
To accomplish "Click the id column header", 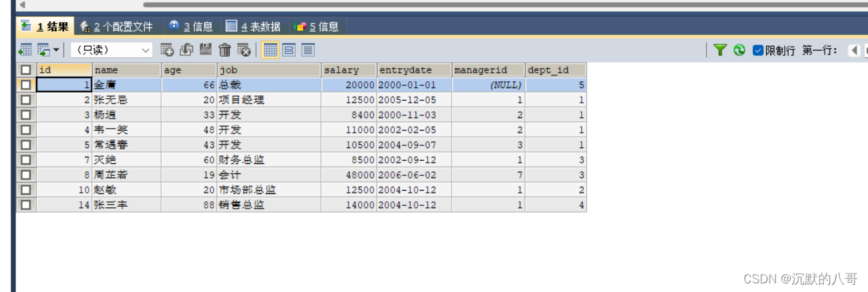I will coord(64,69).
